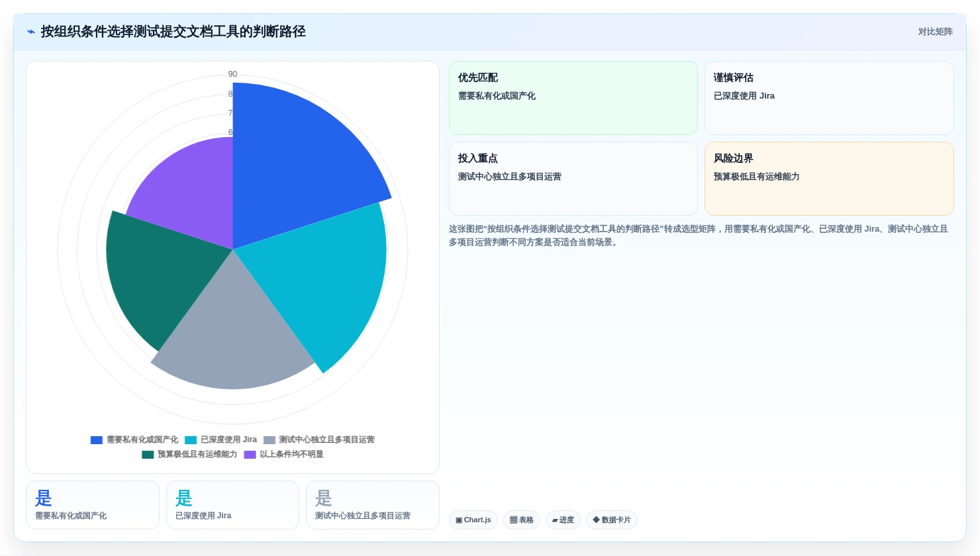Click the chart icon in Chart.js tag
Viewport: 980px width, 556px height.
459,520
